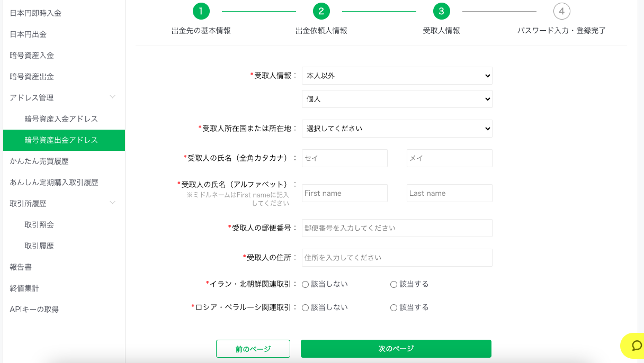This screenshot has height=363, width=644.
Task: Open the 受取人情報 dropdown showing 本人以外
Action: pyautogui.click(x=397, y=76)
